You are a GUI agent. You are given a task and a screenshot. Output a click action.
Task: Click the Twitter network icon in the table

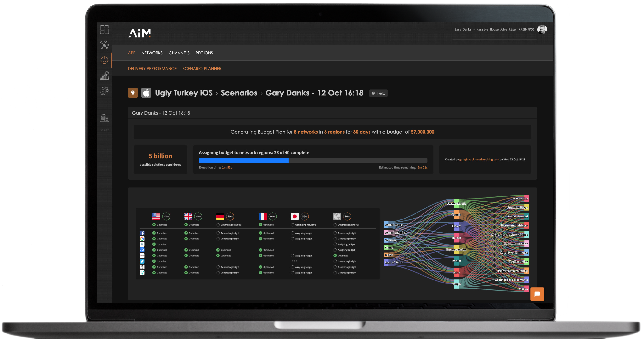point(142,261)
